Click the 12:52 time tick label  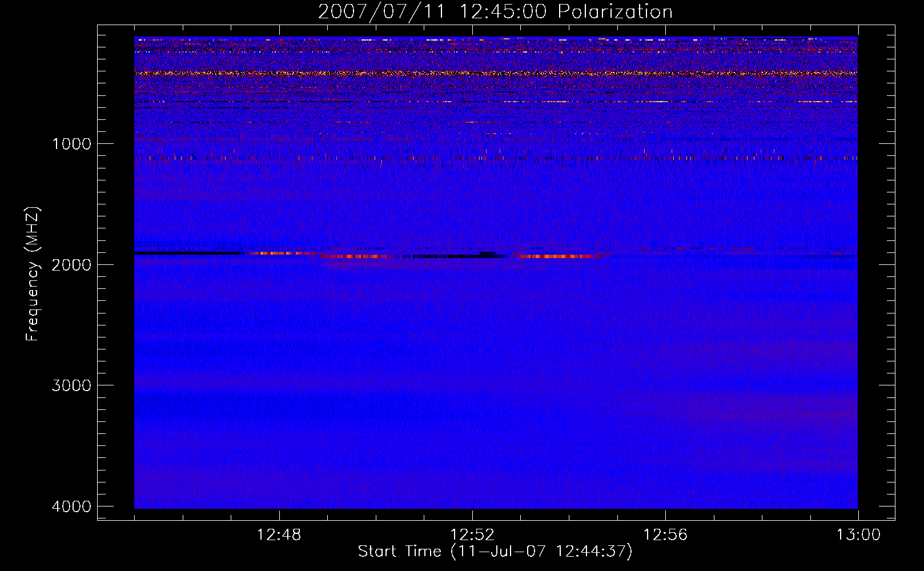(472, 535)
